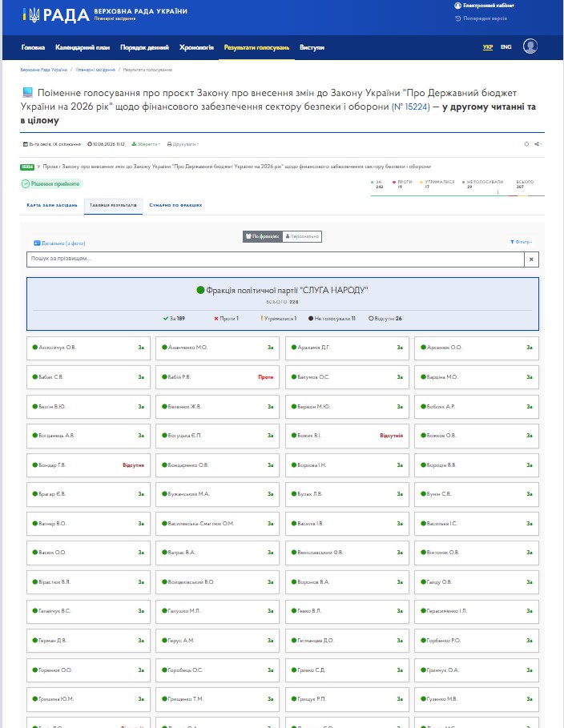Open the bill link № 15224 in the title
This screenshot has height=728, width=564.
coord(411,107)
